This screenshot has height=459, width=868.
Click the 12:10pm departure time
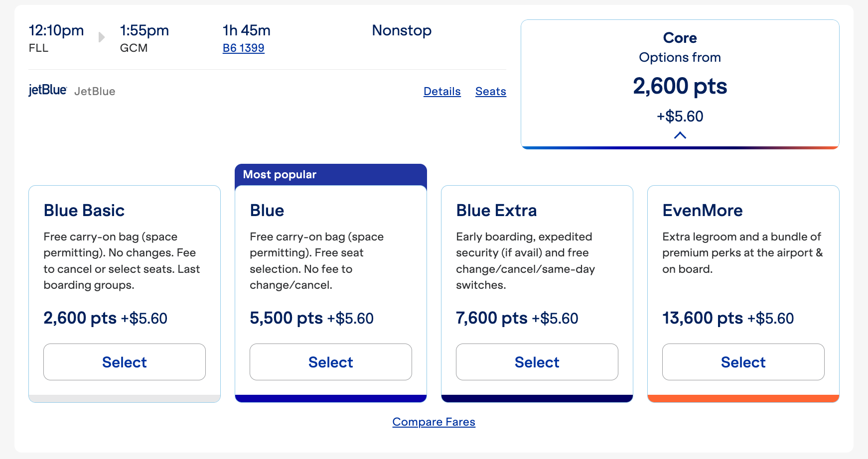tap(56, 30)
